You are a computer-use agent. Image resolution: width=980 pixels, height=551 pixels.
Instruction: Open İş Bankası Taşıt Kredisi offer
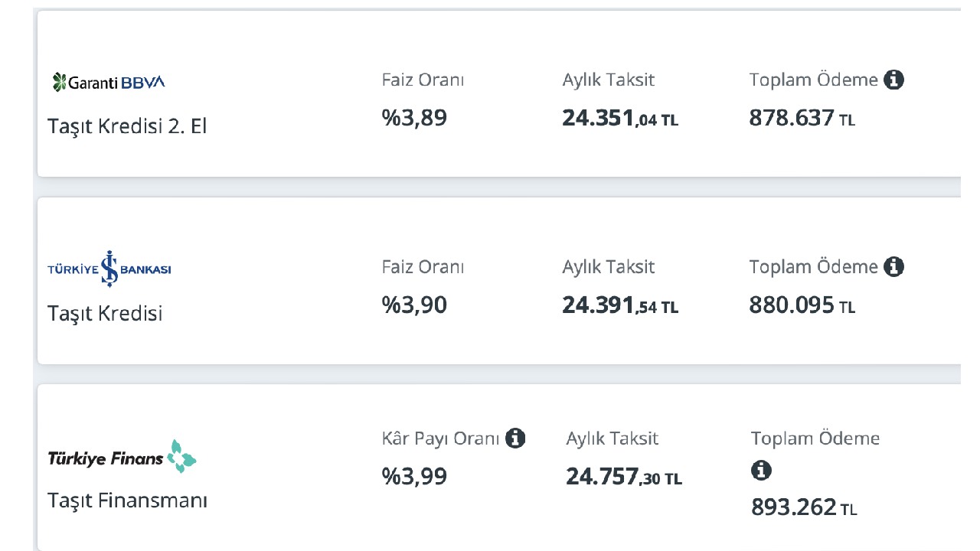point(105,313)
